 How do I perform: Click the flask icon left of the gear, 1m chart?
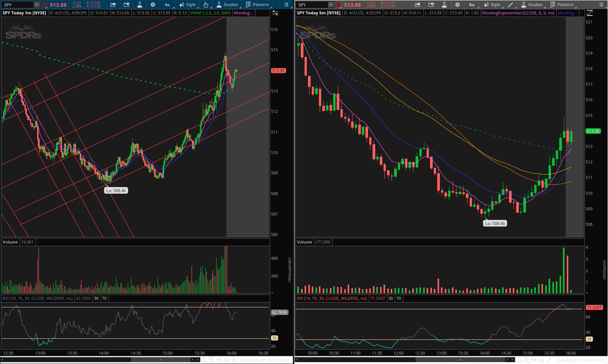[139, 5]
